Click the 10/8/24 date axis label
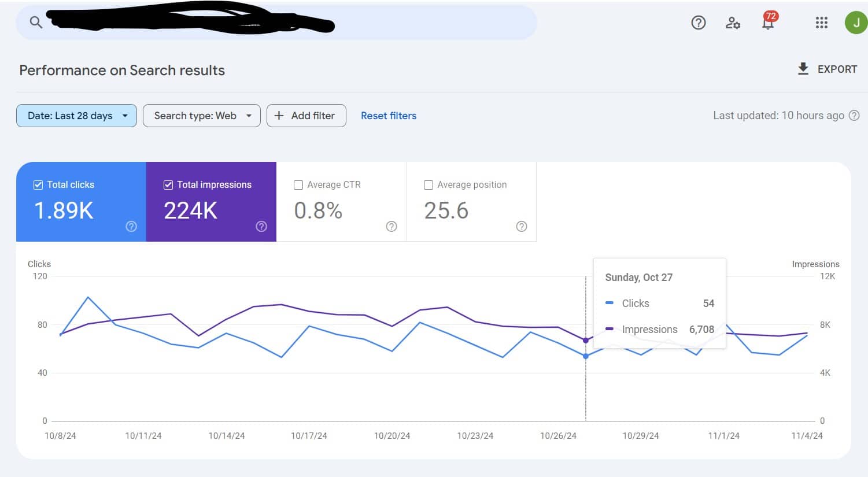This screenshot has width=868, height=477. [x=60, y=436]
